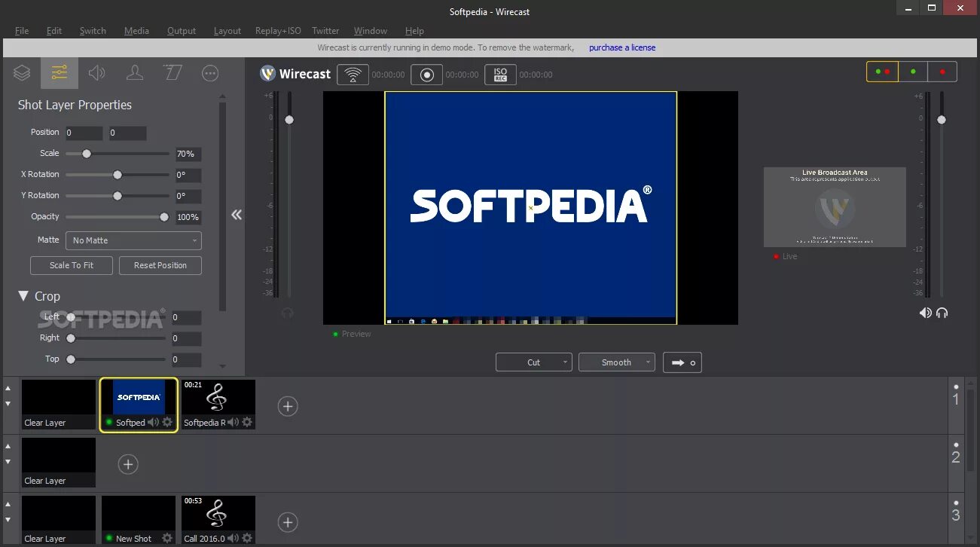Follow the purchase a license link
980x547 pixels.
click(622, 47)
